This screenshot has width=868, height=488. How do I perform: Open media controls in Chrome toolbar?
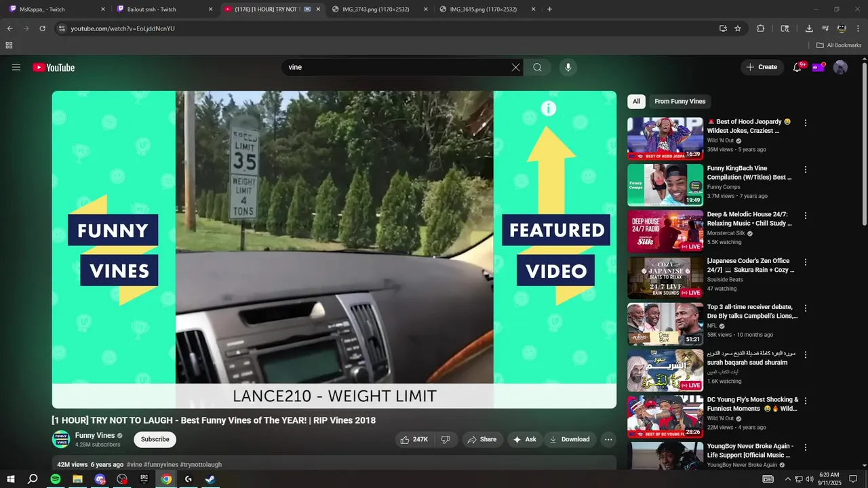(x=825, y=28)
